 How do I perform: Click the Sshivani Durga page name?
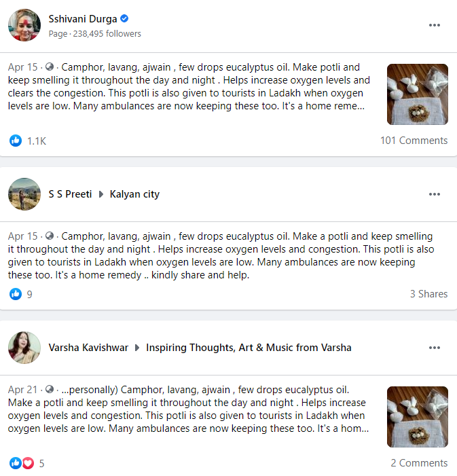pos(84,19)
